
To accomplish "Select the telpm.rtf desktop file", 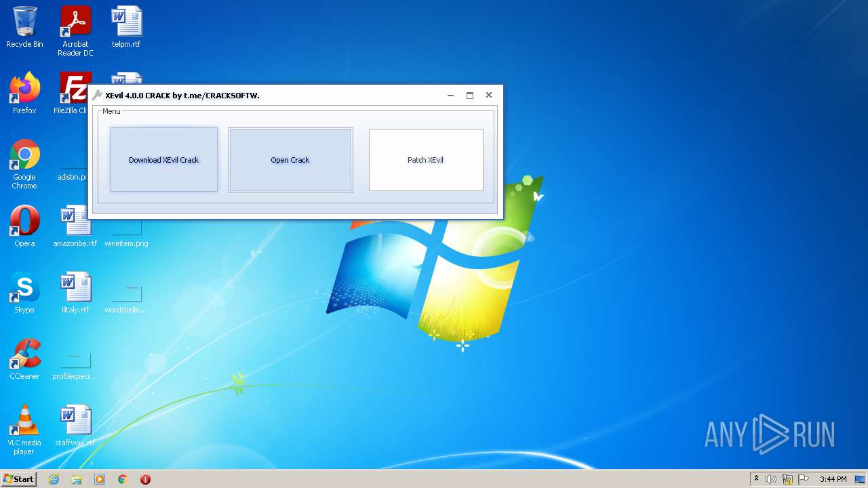I will pyautogui.click(x=126, y=27).
